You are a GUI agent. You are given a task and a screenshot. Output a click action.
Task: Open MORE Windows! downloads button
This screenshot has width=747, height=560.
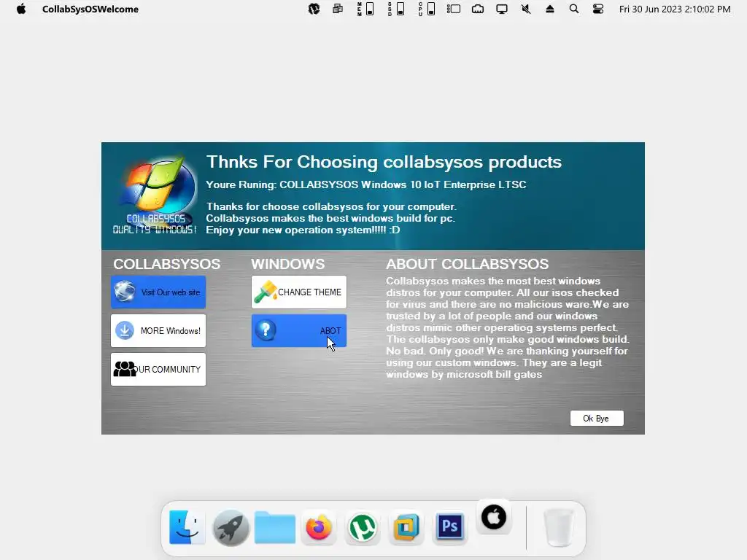click(x=158, y=330)
